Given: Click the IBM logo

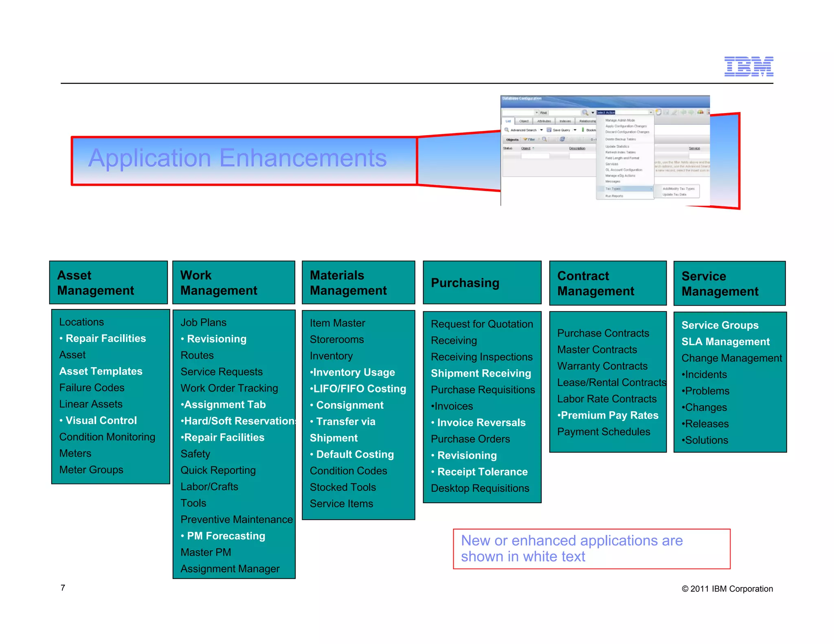Looking at the screenshot, I should pos(748,66).
